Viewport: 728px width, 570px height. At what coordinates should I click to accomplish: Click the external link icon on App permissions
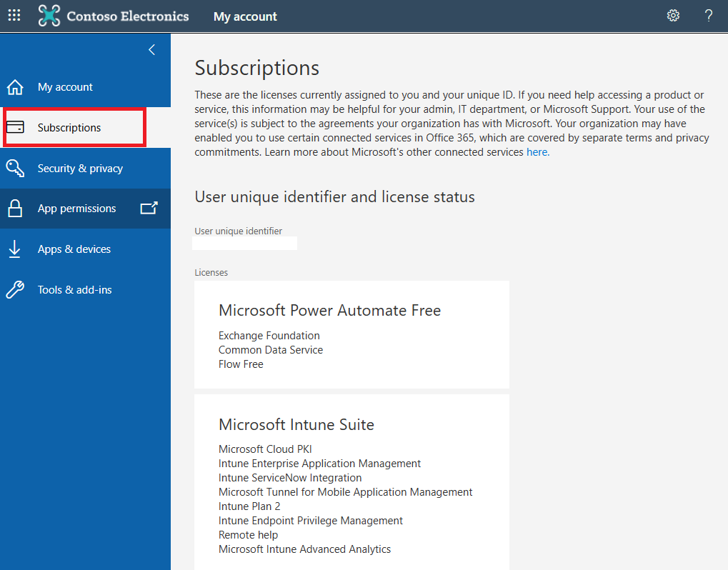149,208
